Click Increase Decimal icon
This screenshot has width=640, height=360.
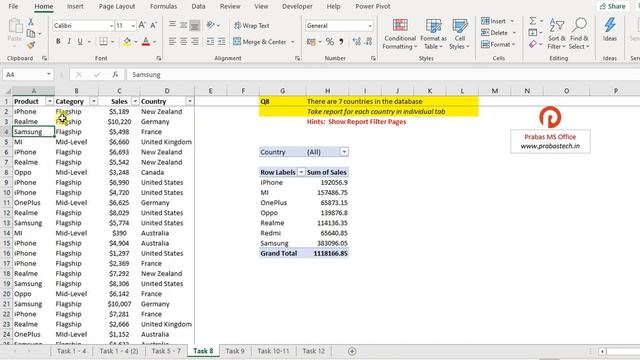pos(357,41)
